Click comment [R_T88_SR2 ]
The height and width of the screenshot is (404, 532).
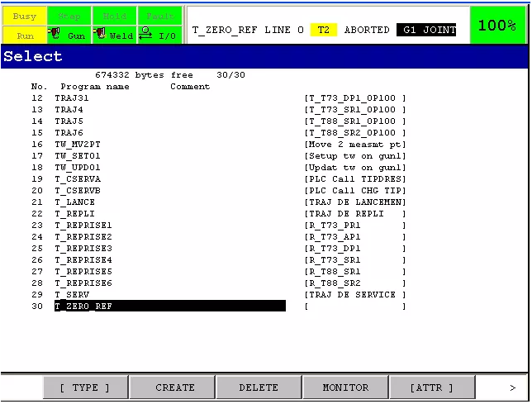coord(355,283)
